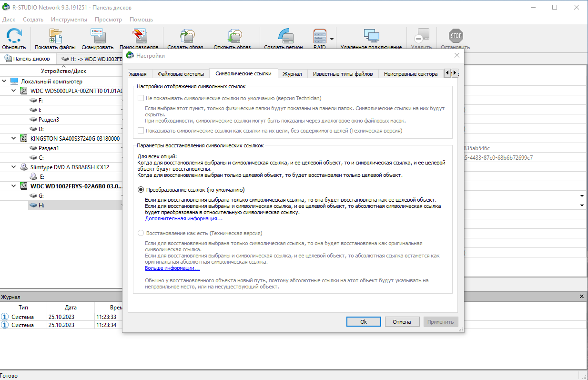Click the RAID toolbar icon
588x380 pixels.
[319, 36]
